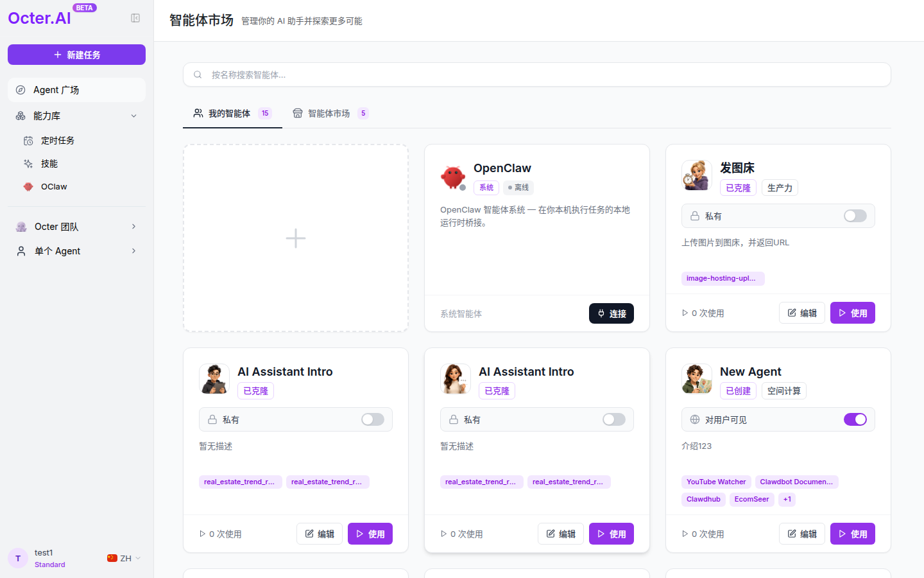Click the 生产力 category tag
Image resolution: width=924 pixels, height=578 pixels.
pyautogui.click(x=780, y=188)
